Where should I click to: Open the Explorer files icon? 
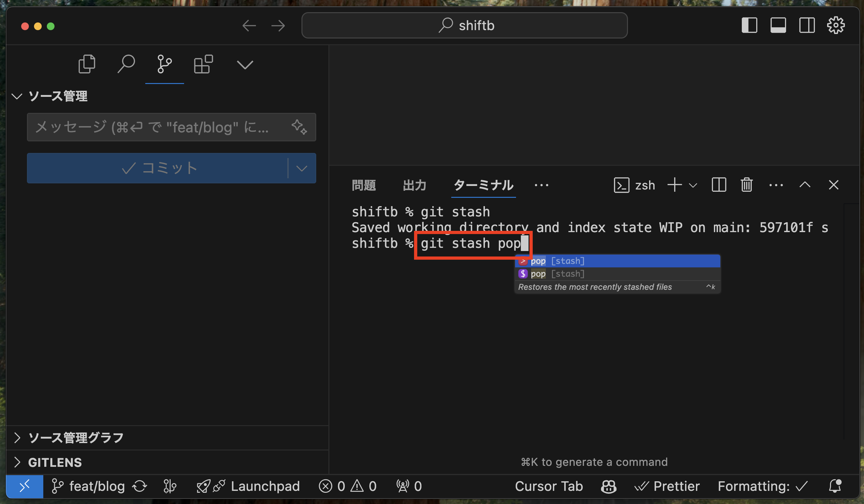point(87,64)
